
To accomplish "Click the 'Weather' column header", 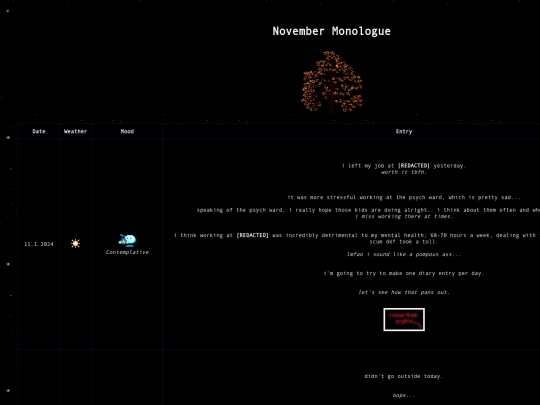I will click(75, 131).
